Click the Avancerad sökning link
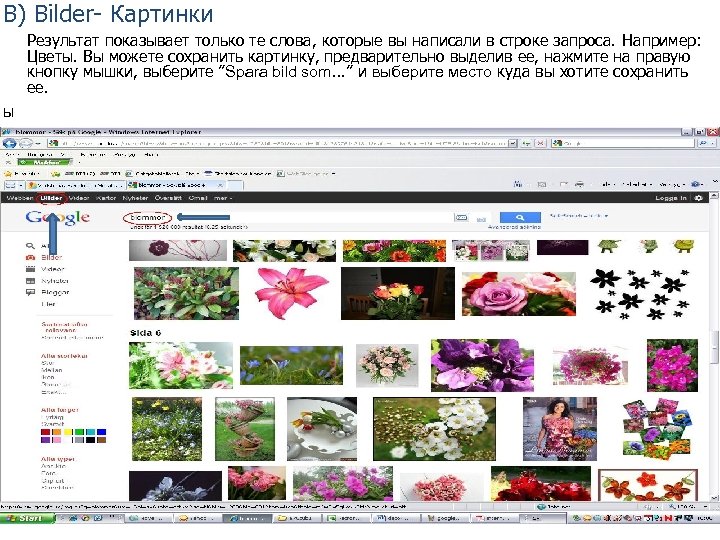Viewport: 720px width, 540px height. pos(514,227)
